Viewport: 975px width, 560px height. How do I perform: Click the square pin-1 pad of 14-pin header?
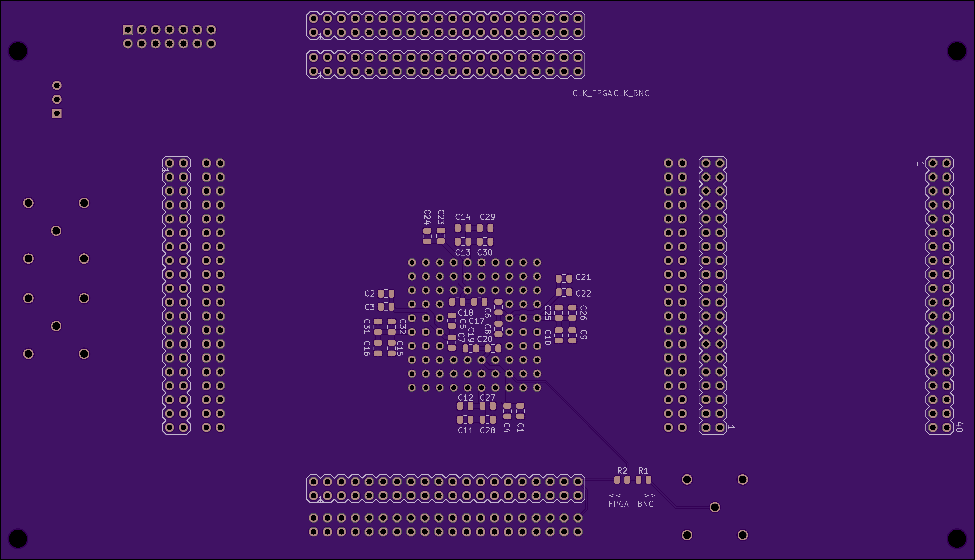click(x=128, y=30)
